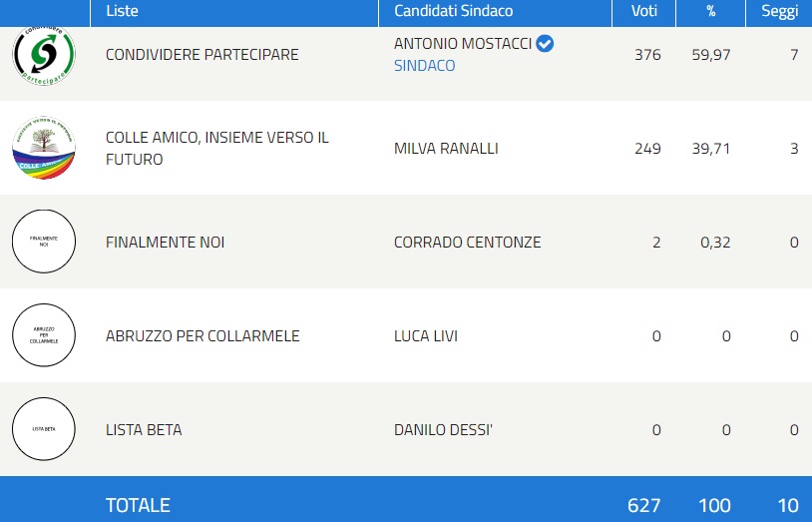Viewport: 812px width, 522px height.
Task: Click the Seggi column header
Action: [x=779, y=11]
